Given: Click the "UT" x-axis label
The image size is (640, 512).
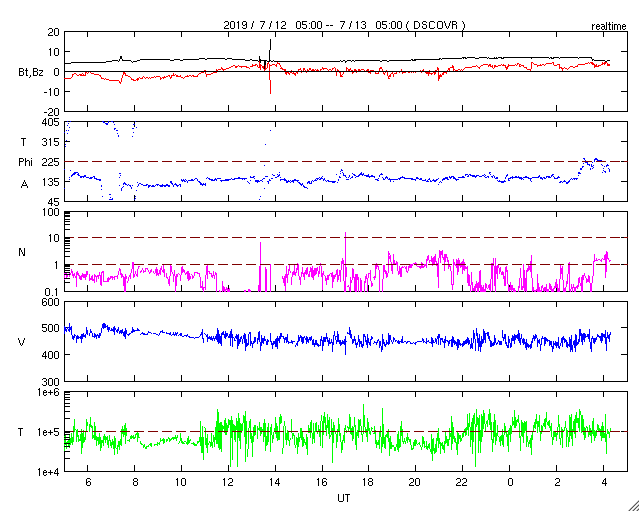Looking at the screenshot, I should click(343, 497).
